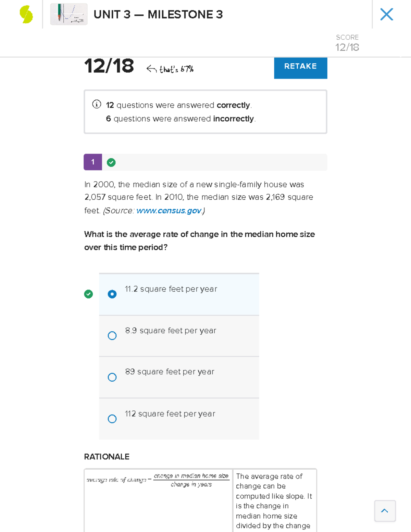Click the info icon beside the results summary
This screenshot has width=411, height=532.
tap(97, 104)
